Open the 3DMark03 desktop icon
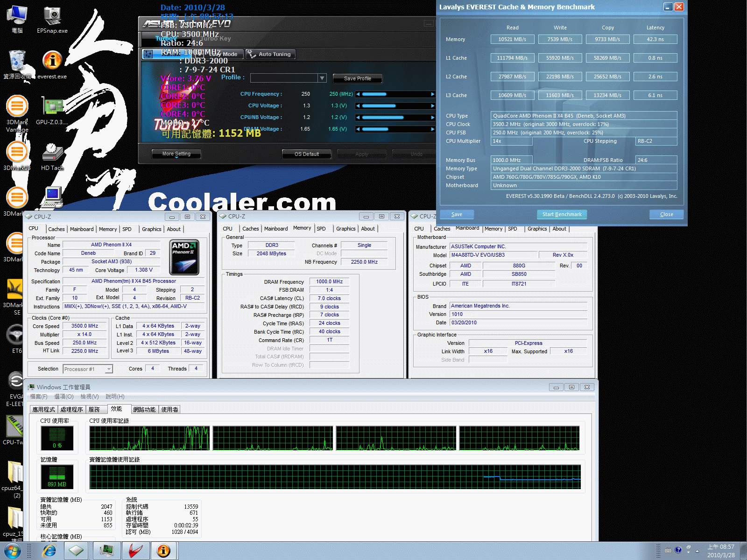This screenshot has width=747, height=560. tap(17, 156)
